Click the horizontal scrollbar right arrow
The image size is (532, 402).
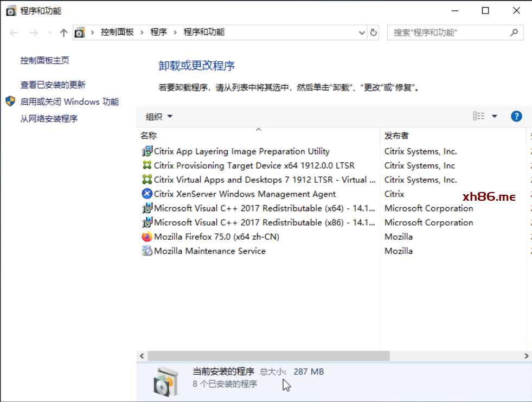point(527,356)
